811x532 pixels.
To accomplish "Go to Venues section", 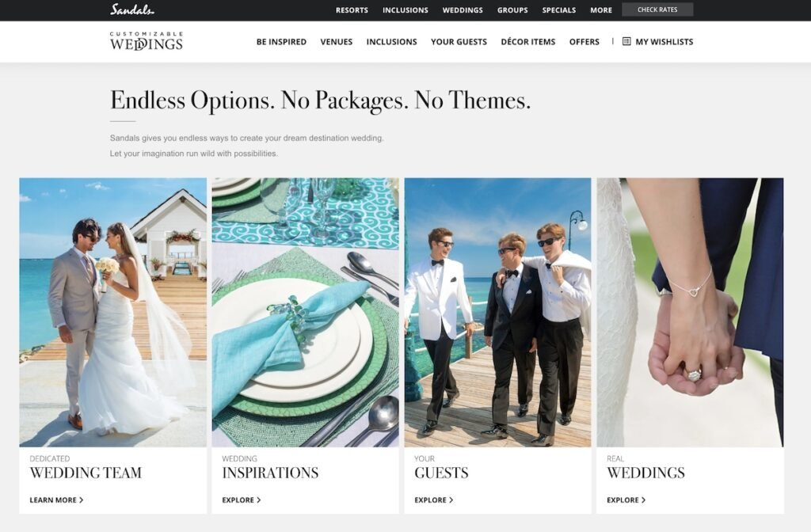I will coord(336,42).
